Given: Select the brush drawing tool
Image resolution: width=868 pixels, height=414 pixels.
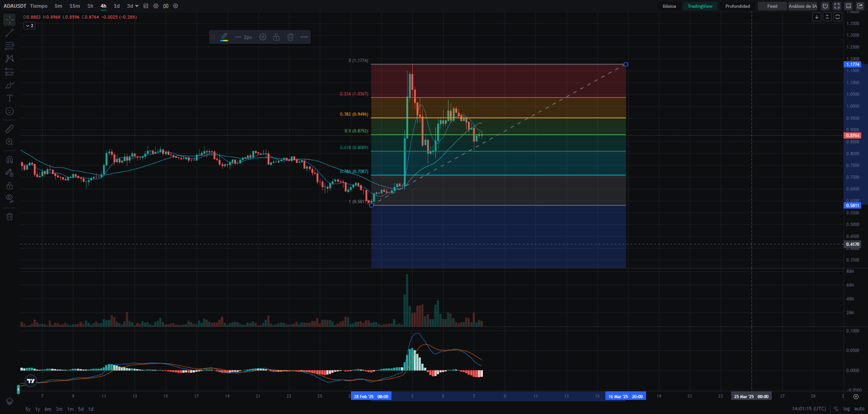Looking at the screenshot, I should click(10, 85).
